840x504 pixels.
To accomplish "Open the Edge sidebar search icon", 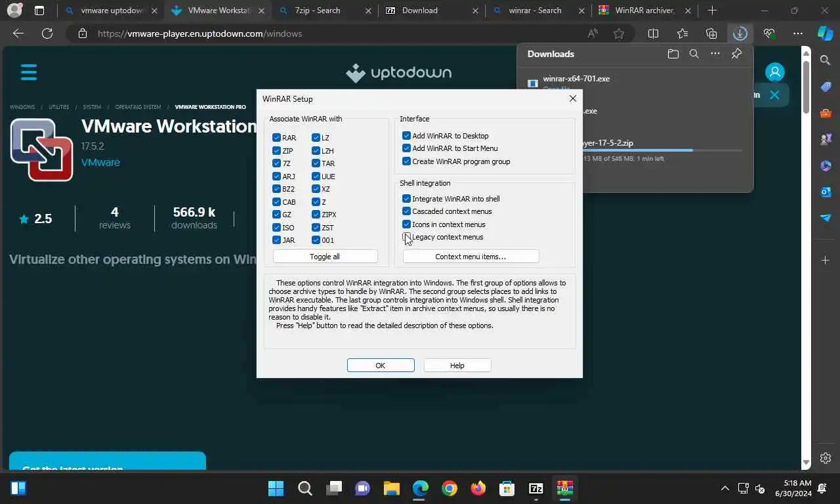I will tap(826, 60).
